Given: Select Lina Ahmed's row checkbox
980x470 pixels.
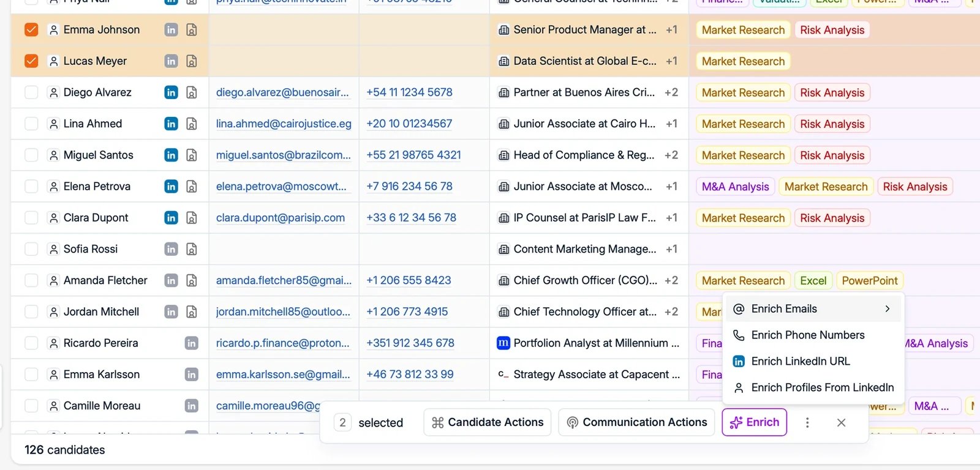Looking at the screenshot, I should tap(31, 124).
